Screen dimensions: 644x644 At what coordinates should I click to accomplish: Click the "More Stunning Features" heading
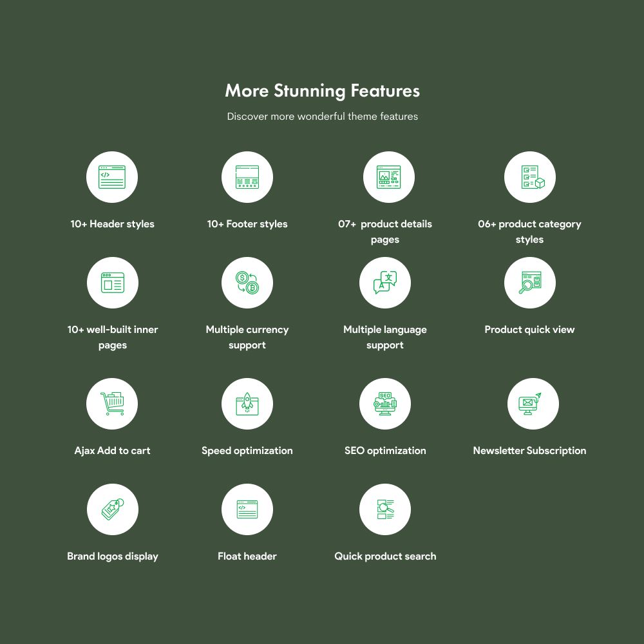[x=322, y=91]
